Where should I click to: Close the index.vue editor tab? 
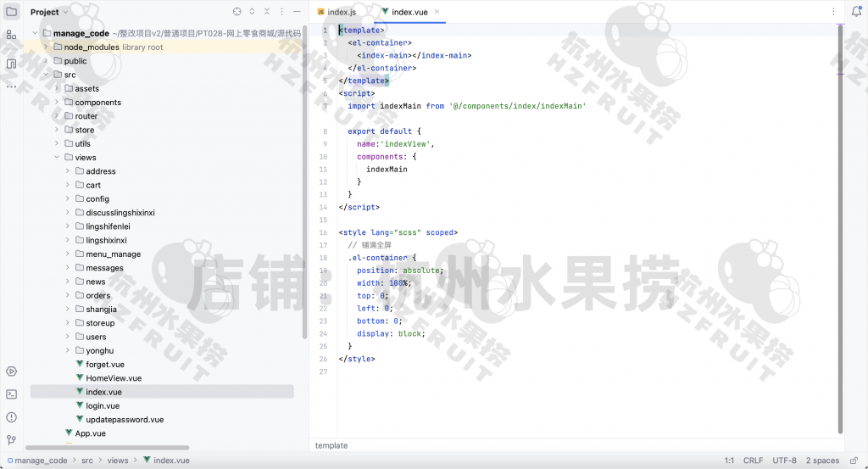click(x=437, y=12)
